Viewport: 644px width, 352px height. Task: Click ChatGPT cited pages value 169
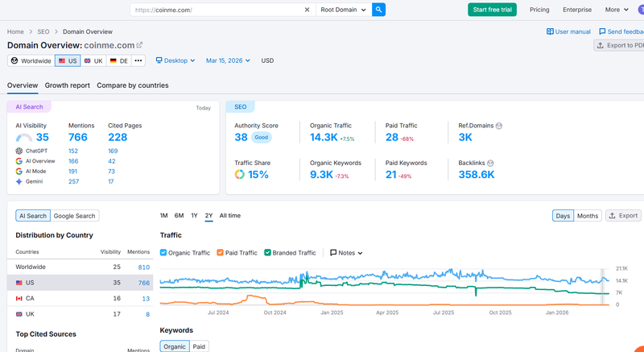(x=113, y=151)
